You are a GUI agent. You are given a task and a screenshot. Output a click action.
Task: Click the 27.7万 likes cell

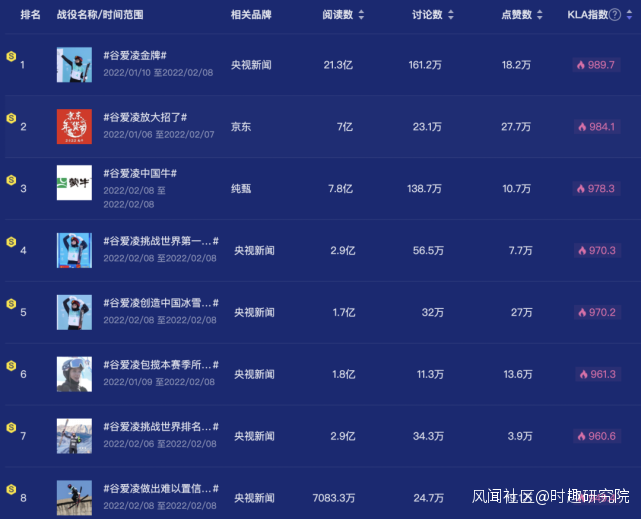(x=516, y=127)
